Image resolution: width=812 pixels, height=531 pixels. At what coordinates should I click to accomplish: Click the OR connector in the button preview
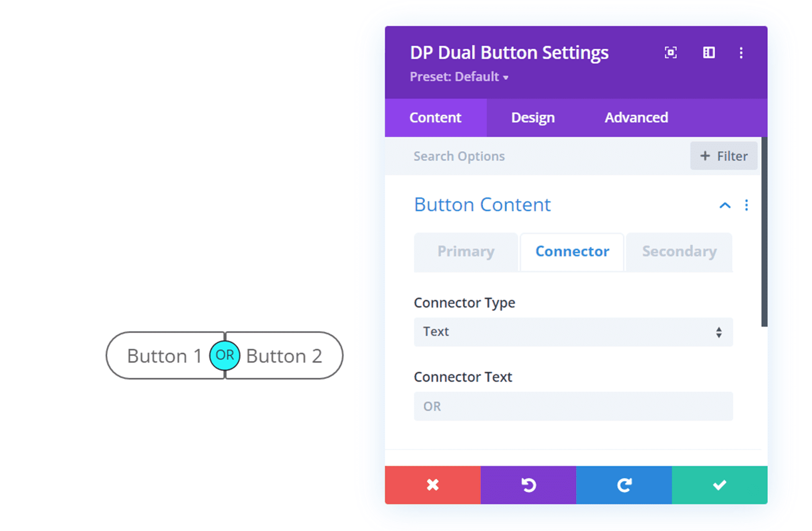pos(225,355)
